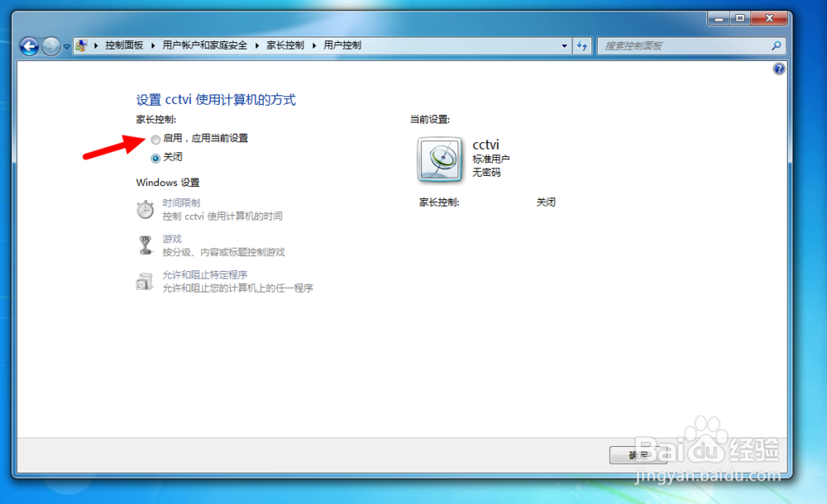The width and height of the screenshot is (827, 504).
Task: Open the address bar history dropdown
Action: [564, 46]
